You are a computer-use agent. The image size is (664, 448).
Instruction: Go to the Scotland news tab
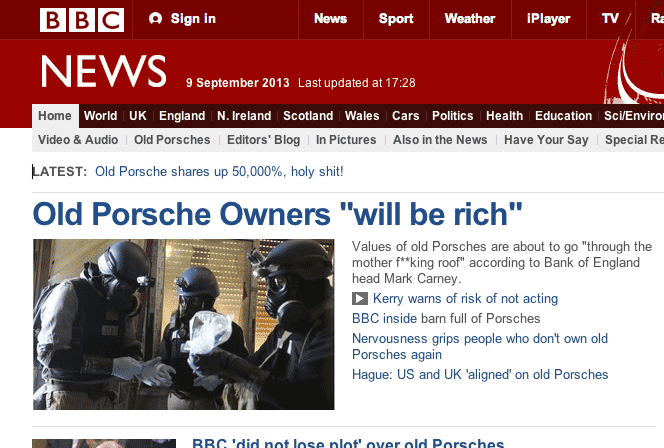308,116
